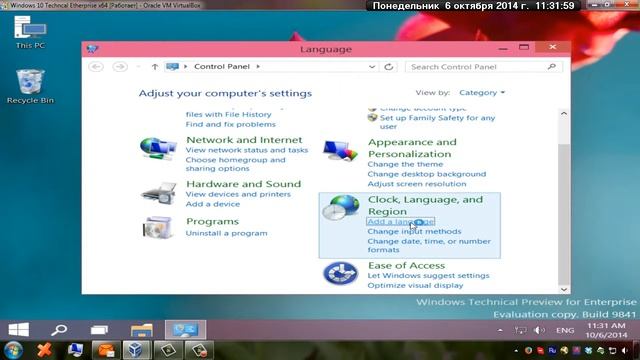Click the guest network tray icon

pyautogui.click(x=520, y=330)
